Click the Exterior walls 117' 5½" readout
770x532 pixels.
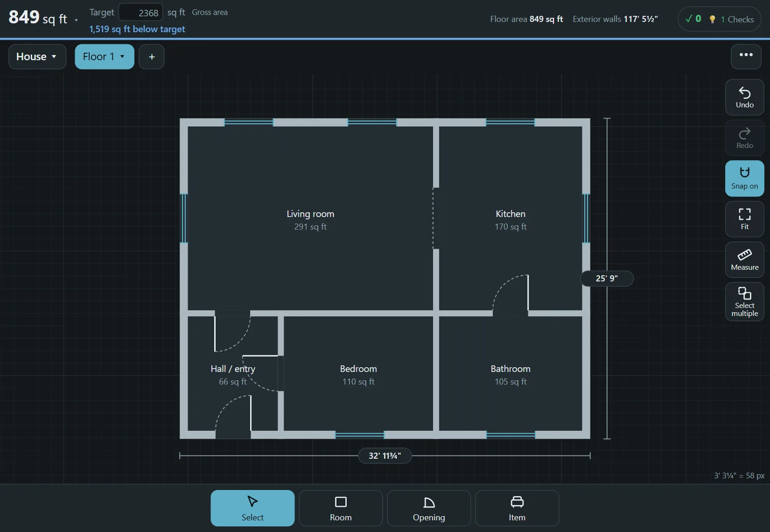coord(615,19)
